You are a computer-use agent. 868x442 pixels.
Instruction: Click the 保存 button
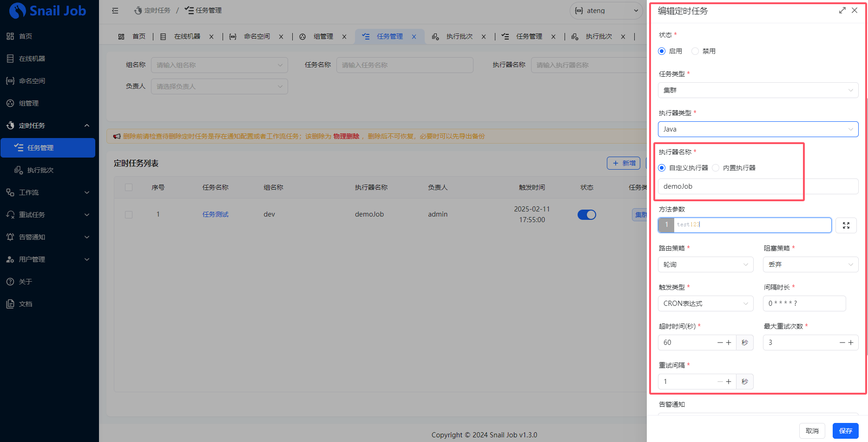tap(845, 431)
